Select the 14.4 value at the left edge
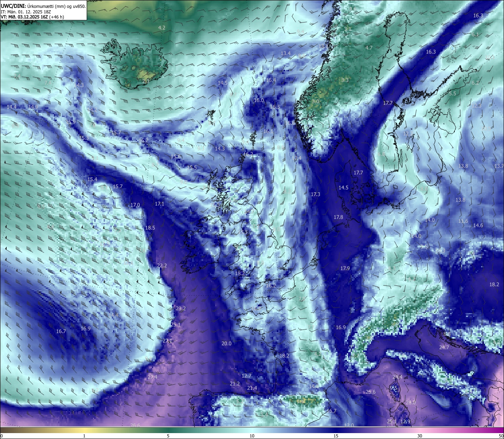Screen dimensions: 504x439 [11, 107]
